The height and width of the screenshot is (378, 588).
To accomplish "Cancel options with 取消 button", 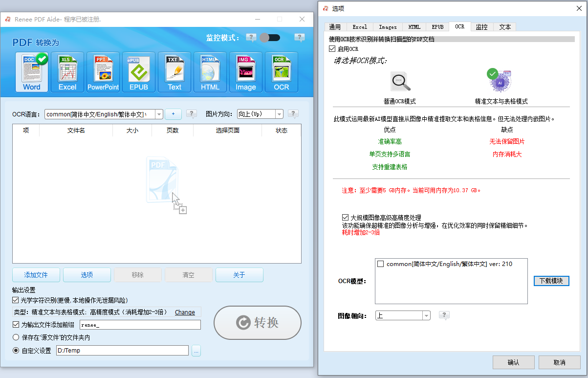I will (560, 362).
